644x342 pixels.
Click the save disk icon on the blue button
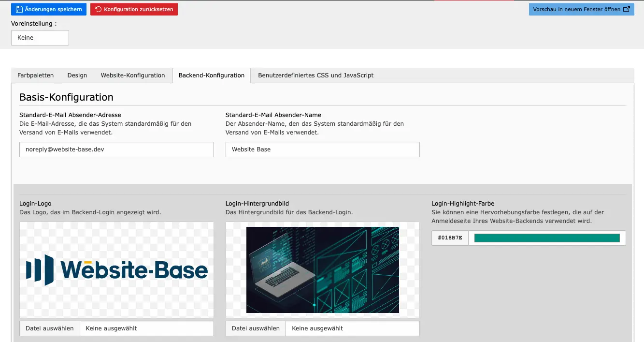(19, 9)
